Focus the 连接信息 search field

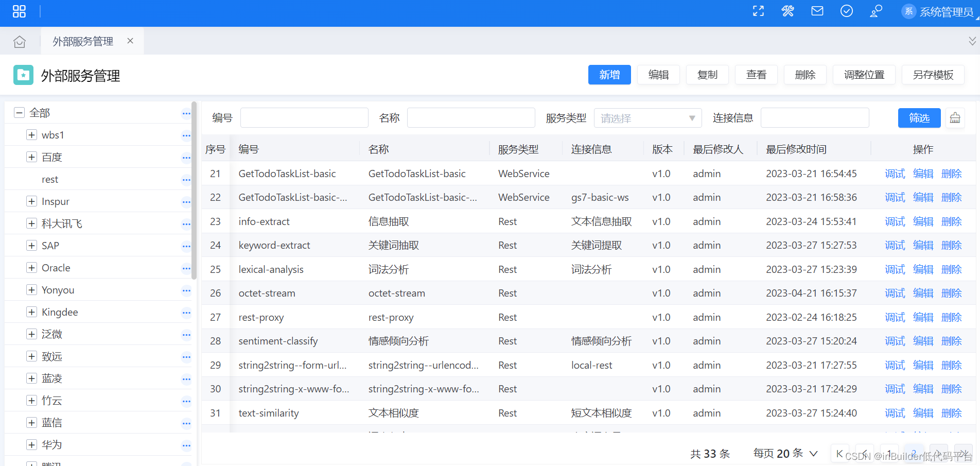815,118
